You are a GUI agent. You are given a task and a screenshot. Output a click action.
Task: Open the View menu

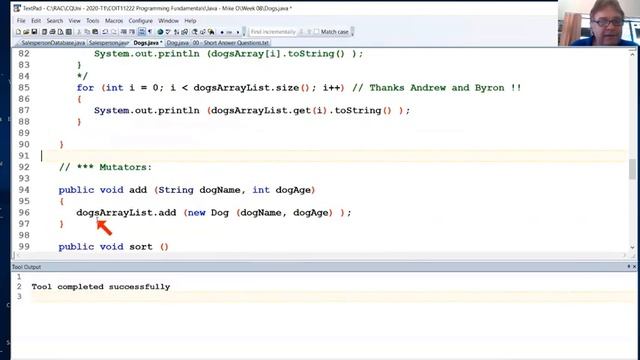coord(74,20)
